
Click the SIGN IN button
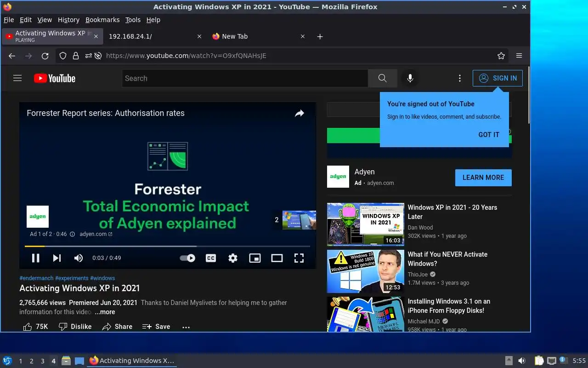(x=498, y=78)
